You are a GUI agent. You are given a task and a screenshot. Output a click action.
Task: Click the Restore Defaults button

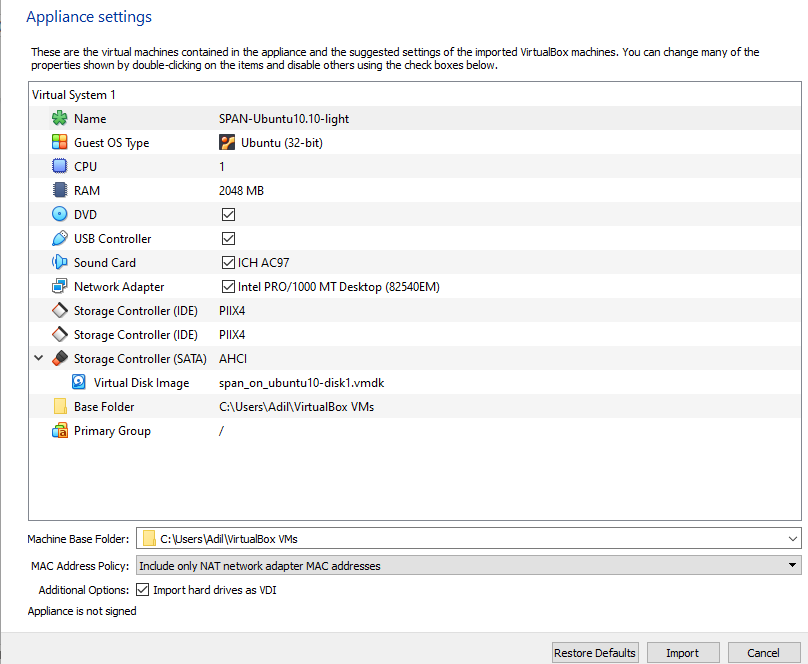coord(595,653)
